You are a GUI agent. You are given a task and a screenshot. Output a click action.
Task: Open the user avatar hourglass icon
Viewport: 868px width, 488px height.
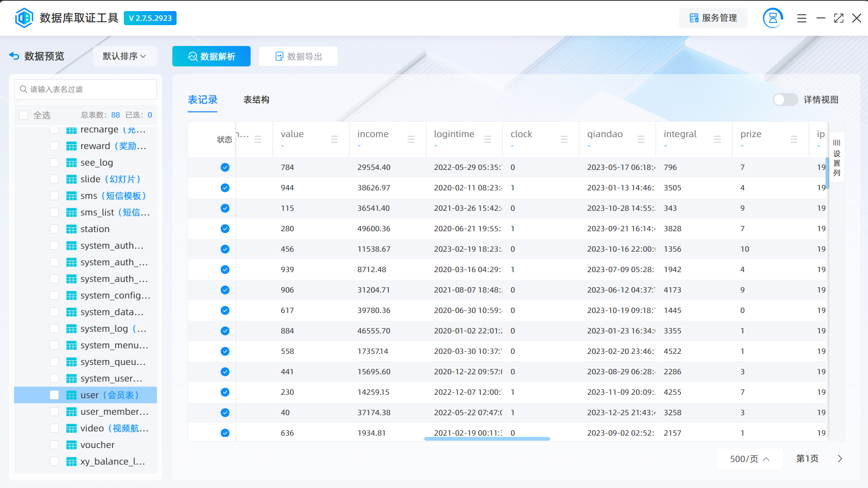point(773,18)
